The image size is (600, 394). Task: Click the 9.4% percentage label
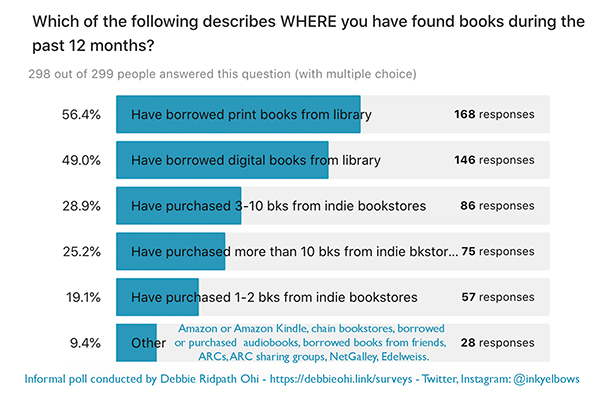pos(85,343)
